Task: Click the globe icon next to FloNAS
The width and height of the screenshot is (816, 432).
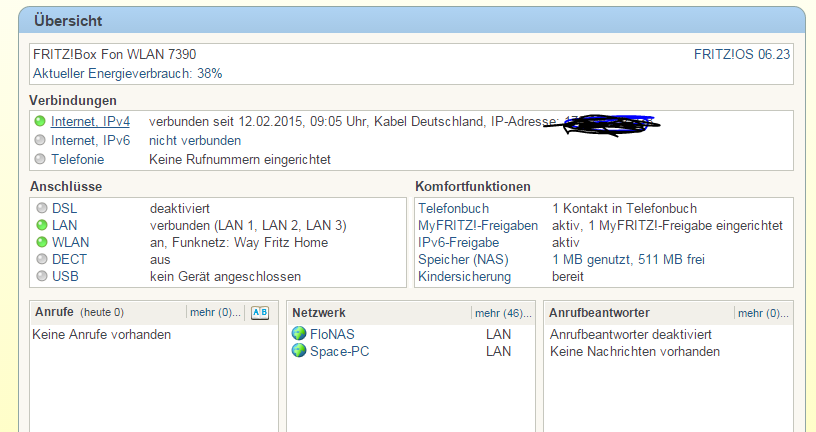Action: pos(299,334)
